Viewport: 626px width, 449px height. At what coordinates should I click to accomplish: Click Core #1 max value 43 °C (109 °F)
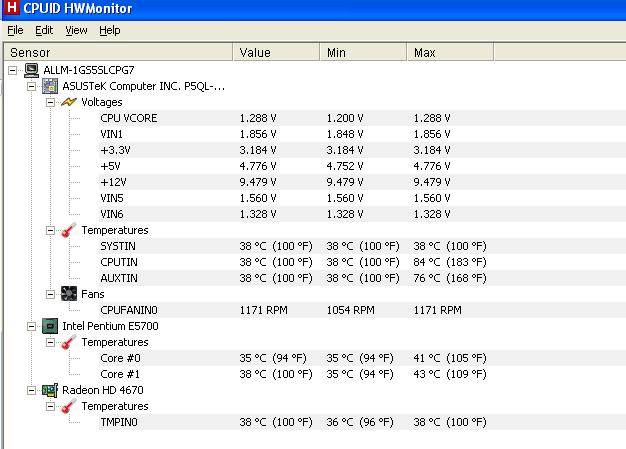point(450,374)
